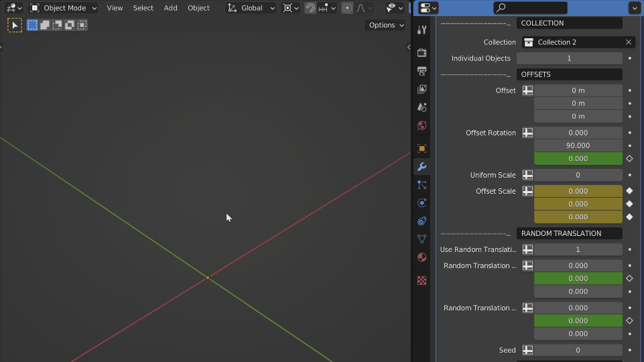The height and width of the screenshot is (362, 644).
Task: Toggle Uniform Scale attribute input icon
Action: pos(528,175)
